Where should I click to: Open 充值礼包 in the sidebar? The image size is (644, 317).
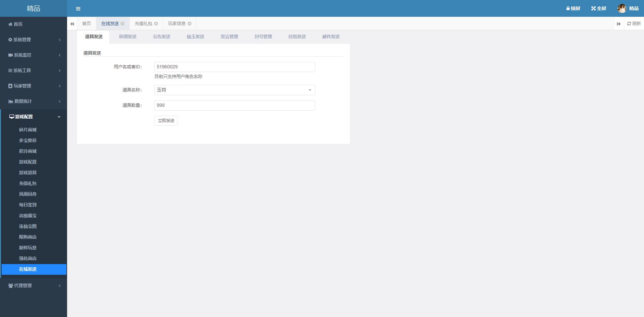(x=28, y=183)
